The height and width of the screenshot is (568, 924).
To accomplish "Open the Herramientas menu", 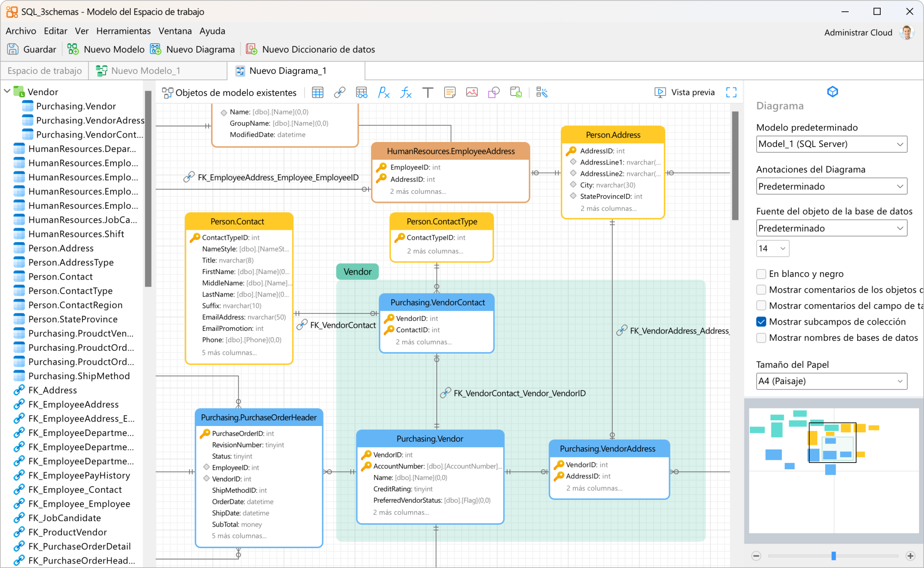I will [123, 31].
